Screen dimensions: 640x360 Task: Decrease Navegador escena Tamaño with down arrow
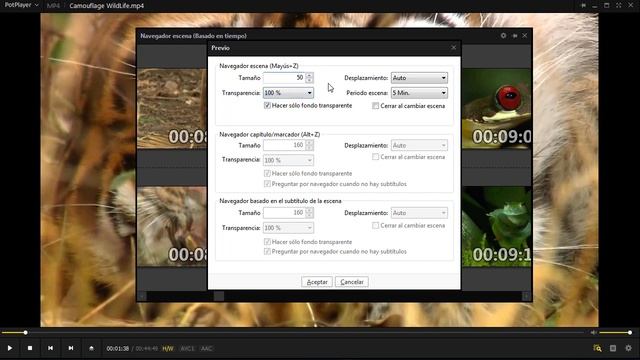click(x=309, y=80)
